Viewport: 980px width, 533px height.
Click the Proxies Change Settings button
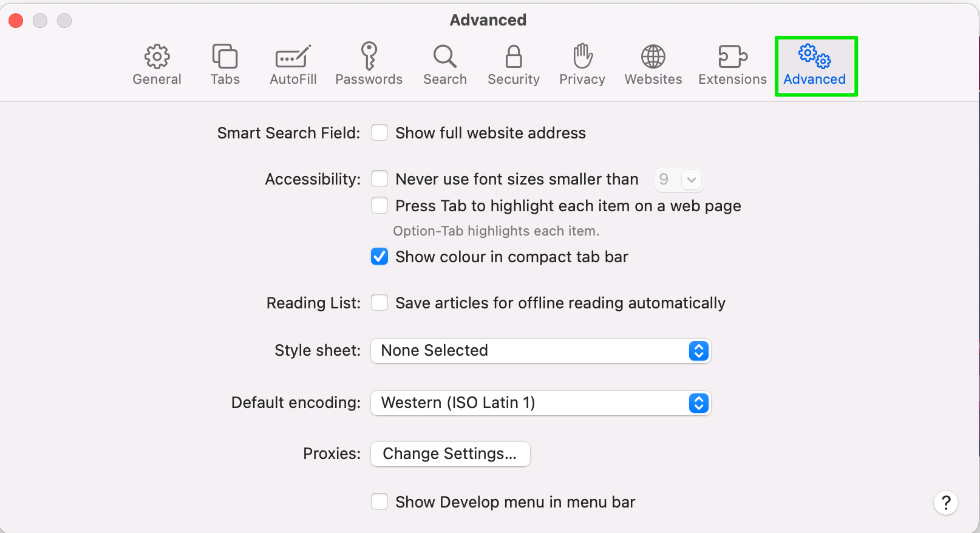pyautogui.click(x=450, y=454)
